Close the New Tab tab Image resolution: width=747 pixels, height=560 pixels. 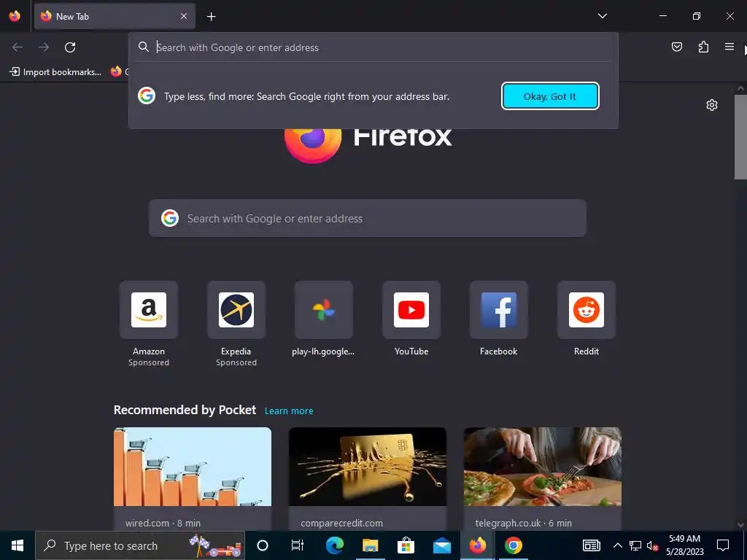click(x=183, y=16)
